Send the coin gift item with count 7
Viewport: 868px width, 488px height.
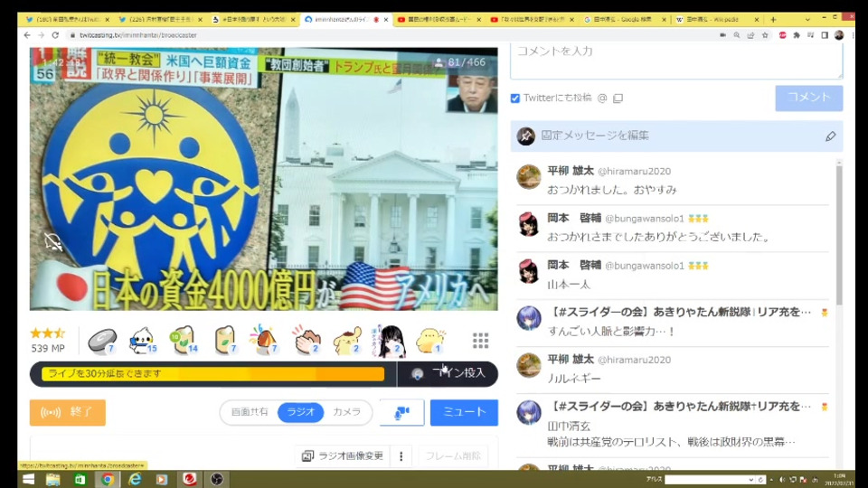102,341
